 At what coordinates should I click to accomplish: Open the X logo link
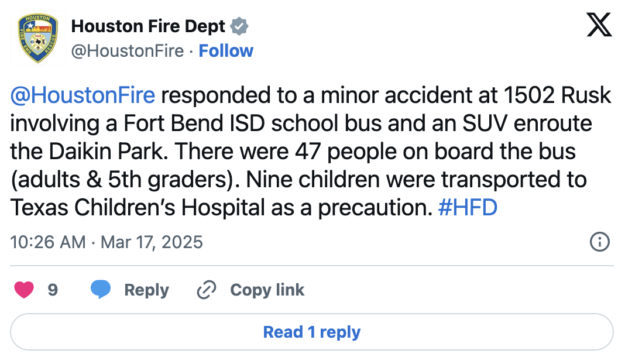click(599, 25)
